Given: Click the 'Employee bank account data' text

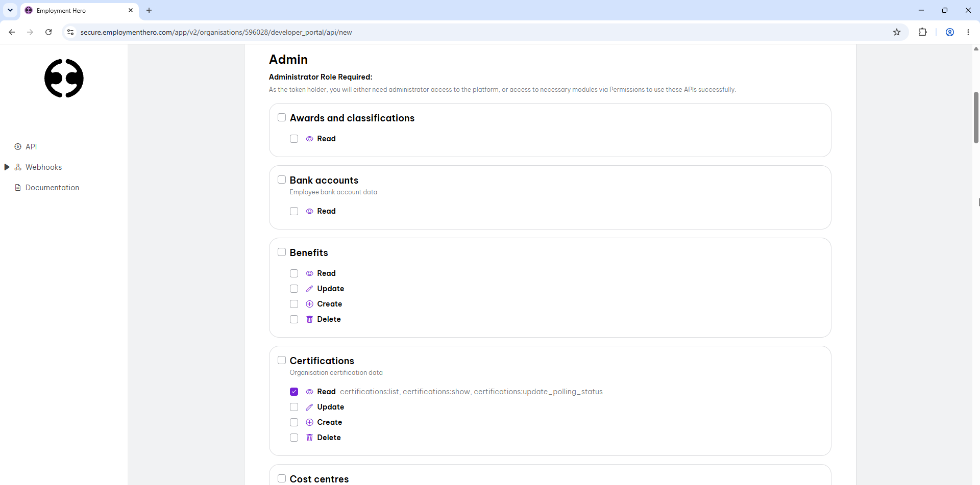Looking at the screenshot, I should tap(333, 192).
